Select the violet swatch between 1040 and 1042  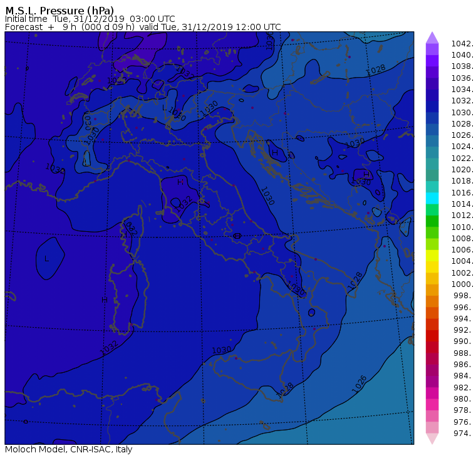432,49
